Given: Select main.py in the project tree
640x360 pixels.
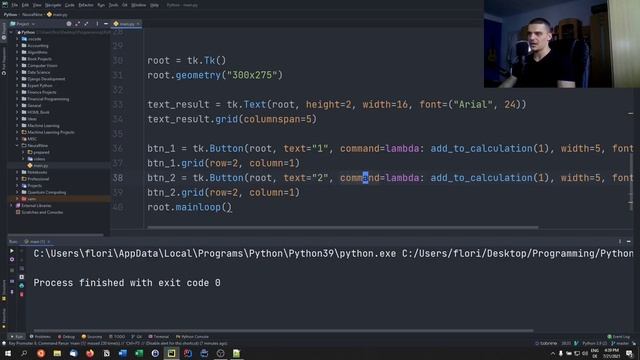Looking at the screenshot, I should (x=40, y=166).
